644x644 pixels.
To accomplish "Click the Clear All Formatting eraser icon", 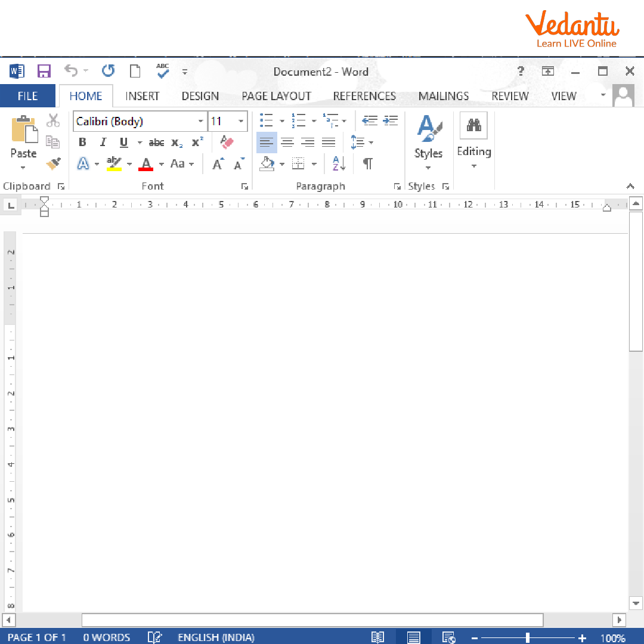I will point(227,142).
